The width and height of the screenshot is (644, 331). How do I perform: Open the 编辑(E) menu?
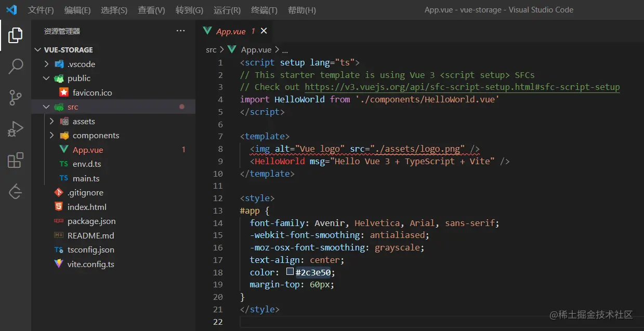[x=77, y=10]
